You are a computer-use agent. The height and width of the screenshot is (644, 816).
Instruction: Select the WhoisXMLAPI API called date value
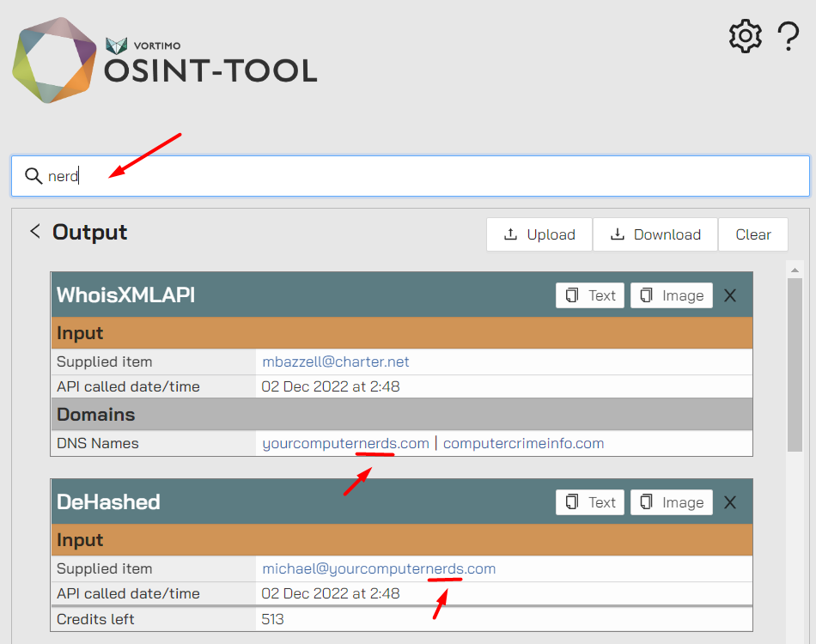[x=331, y=386]
